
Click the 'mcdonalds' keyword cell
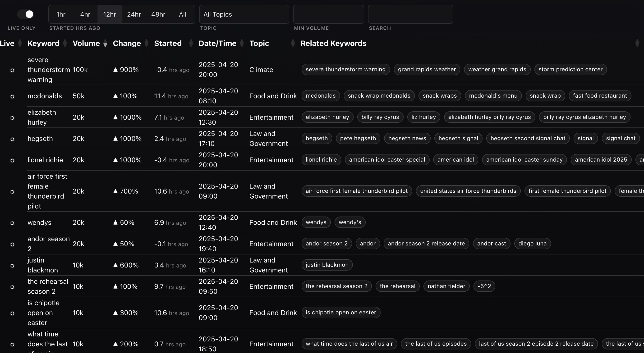click(45, 96)
